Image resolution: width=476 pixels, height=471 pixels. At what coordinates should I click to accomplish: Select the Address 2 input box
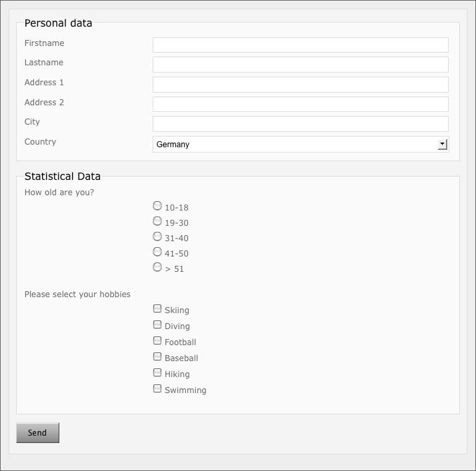300,105
